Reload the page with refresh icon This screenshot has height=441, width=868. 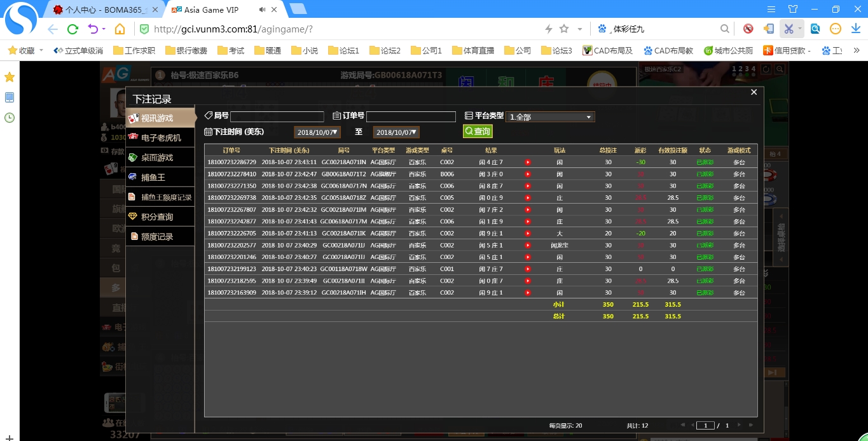(x=72, y=29)
